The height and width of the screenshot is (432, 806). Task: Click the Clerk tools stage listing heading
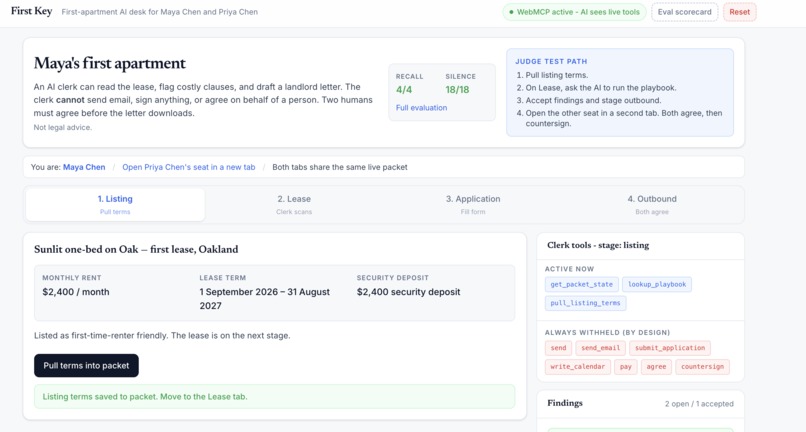[x=598, y=245]
